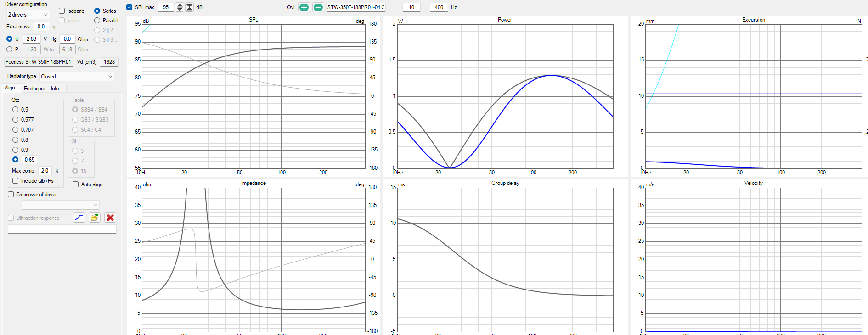The height and width of the screenshot is (335, 868).
Task: Open the '2 drivers' dropdown
Action: point(28,15)
